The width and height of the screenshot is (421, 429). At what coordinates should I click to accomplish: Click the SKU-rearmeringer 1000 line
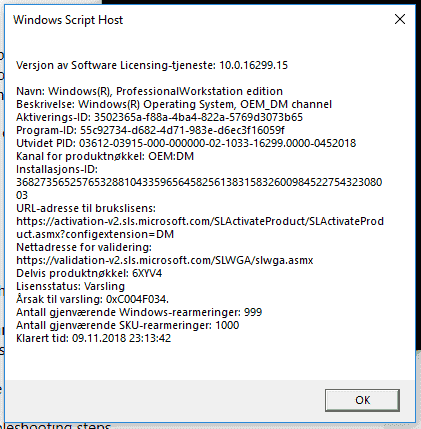pos(128,325)
